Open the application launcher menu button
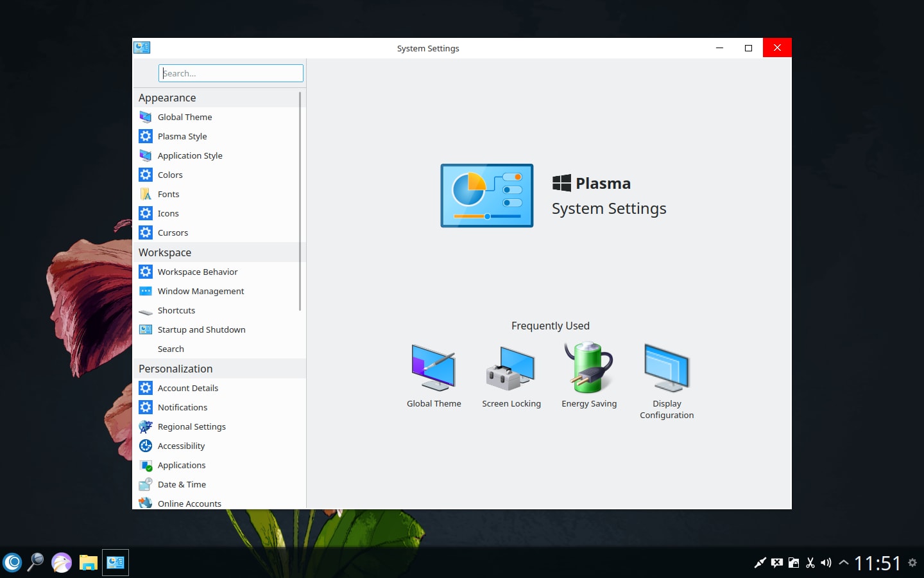 pos(12,563)
